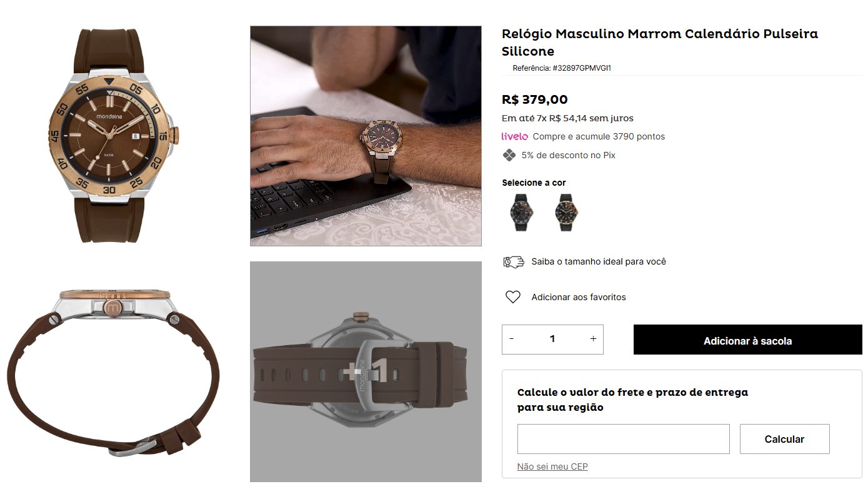
Task: Click the Pix discount diamond icon
Action: [x=509, y=155]
